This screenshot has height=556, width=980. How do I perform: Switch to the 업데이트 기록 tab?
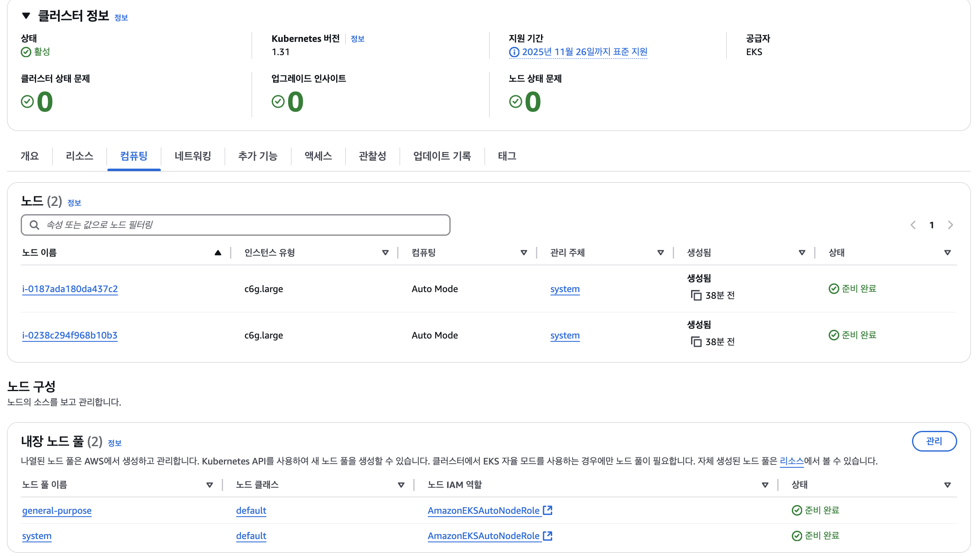click(442, 156)
